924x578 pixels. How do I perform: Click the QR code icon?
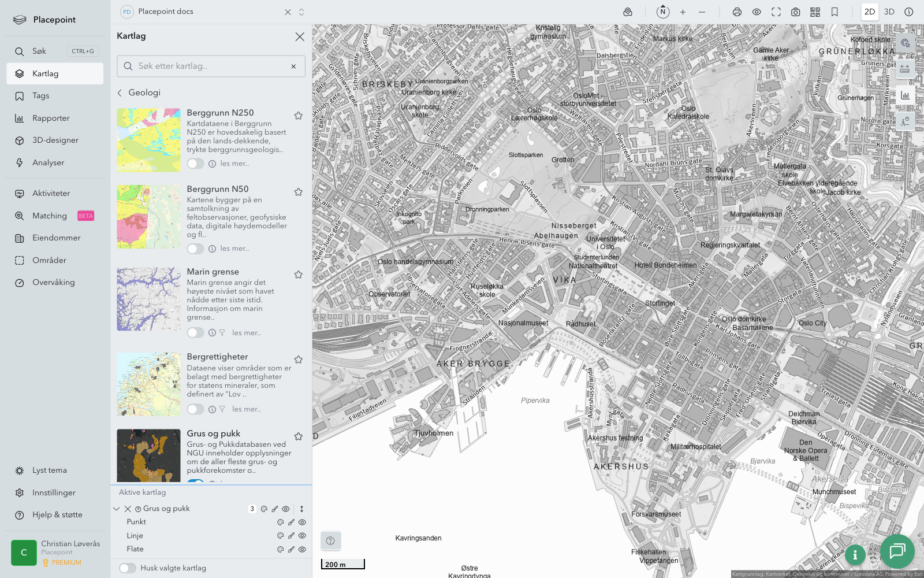click(815, 12)
